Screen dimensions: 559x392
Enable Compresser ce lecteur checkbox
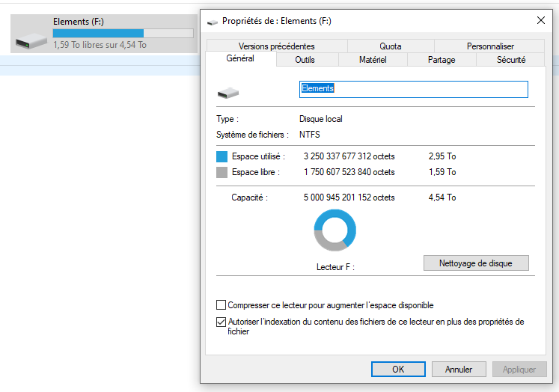click(221, 305)
